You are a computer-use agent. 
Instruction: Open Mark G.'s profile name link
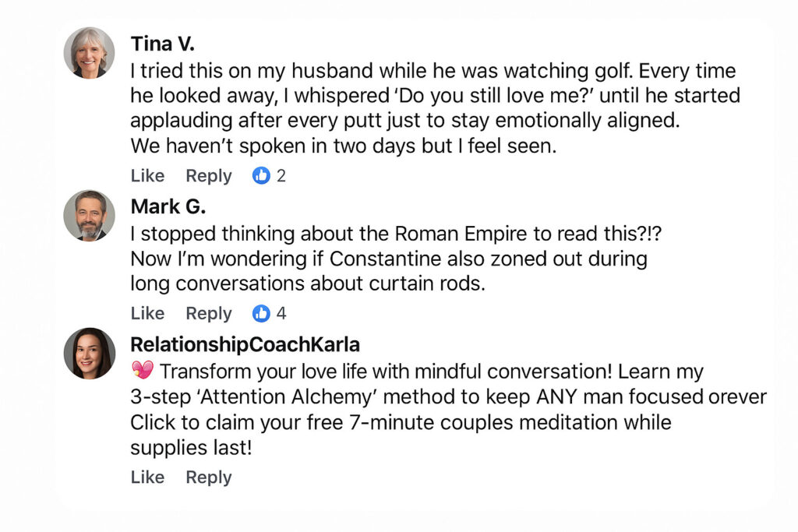pos(168,206)
